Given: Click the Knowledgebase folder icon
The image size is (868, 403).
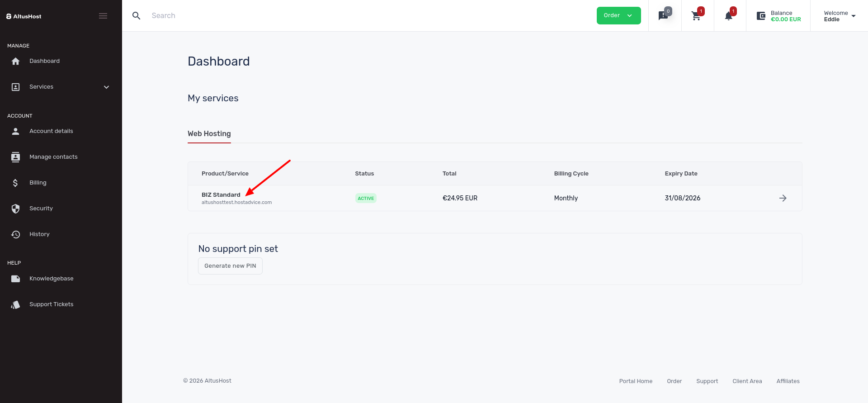Looking at the screenshot, I should (x=15, y=279).
